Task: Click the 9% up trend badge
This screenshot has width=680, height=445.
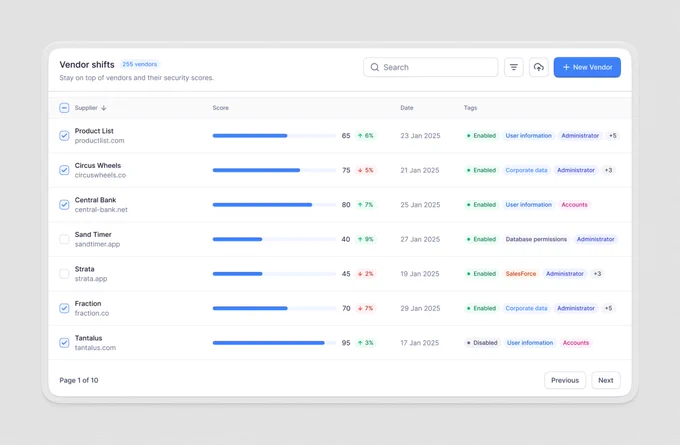Action: point(366,239)
